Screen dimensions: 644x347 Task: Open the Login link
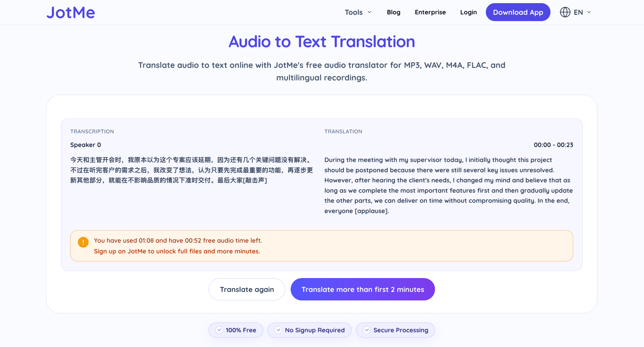coord(468,12)
